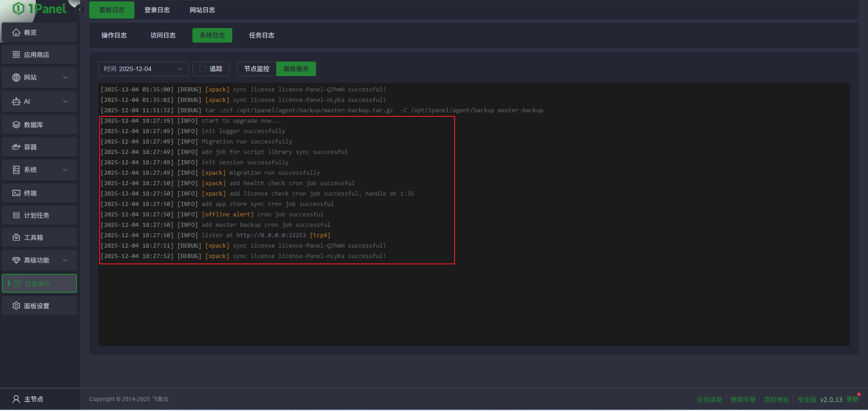Collapse the sidebar with the arrow button
Image resolution: width=868 pixels, height=411 pixels.
coord(80,10)
